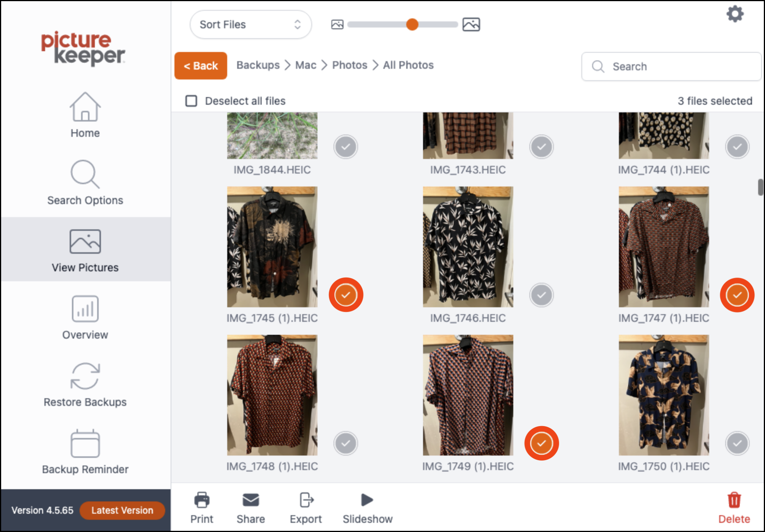Select IMG_1750 (1).HEIC check circle
Image resolution: width=765 pixels, height=532 pixels.
(x=737, y=443)
